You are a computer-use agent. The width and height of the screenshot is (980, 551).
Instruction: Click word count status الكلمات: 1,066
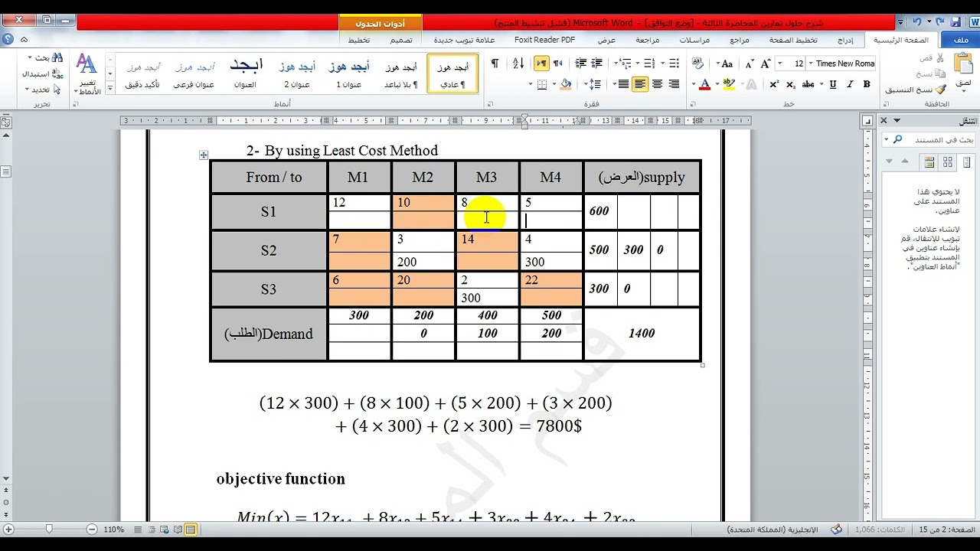pos(878,530)
